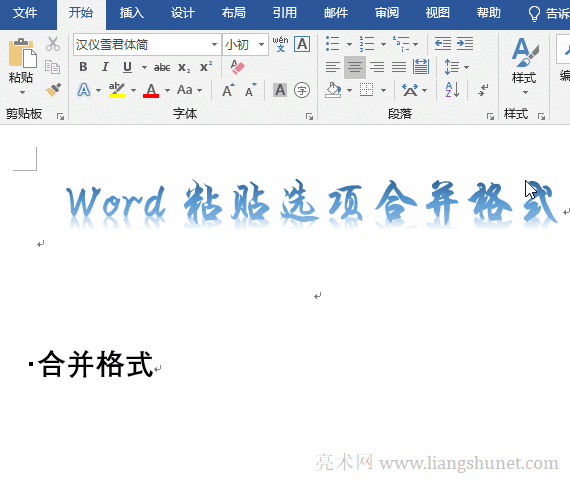Shrink font size icon
570x480 pixels.
point(250,90)
